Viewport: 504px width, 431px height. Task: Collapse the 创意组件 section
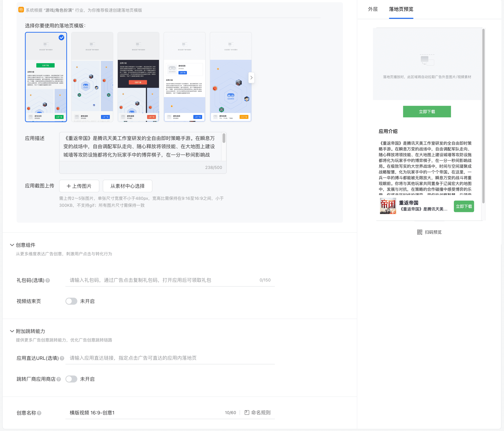tap(12, 245)
